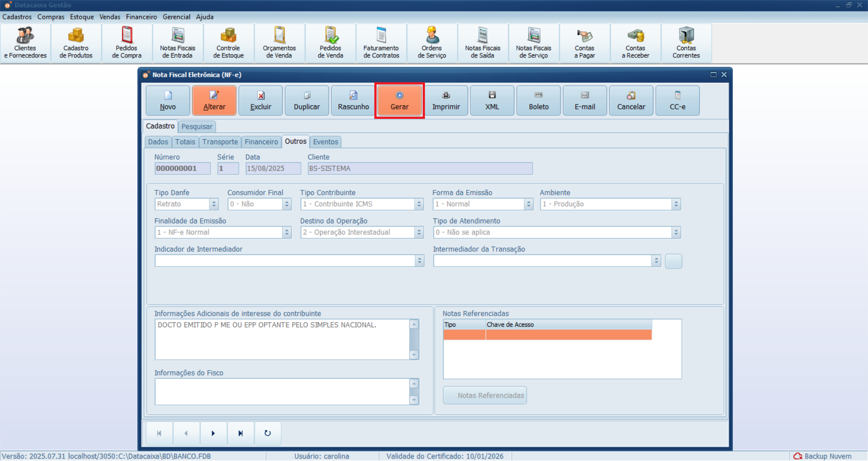This screenshot has width=868, height=461.
Task: Open Clientes e Fornecedores from the toolbar
Action: [25, 43]
